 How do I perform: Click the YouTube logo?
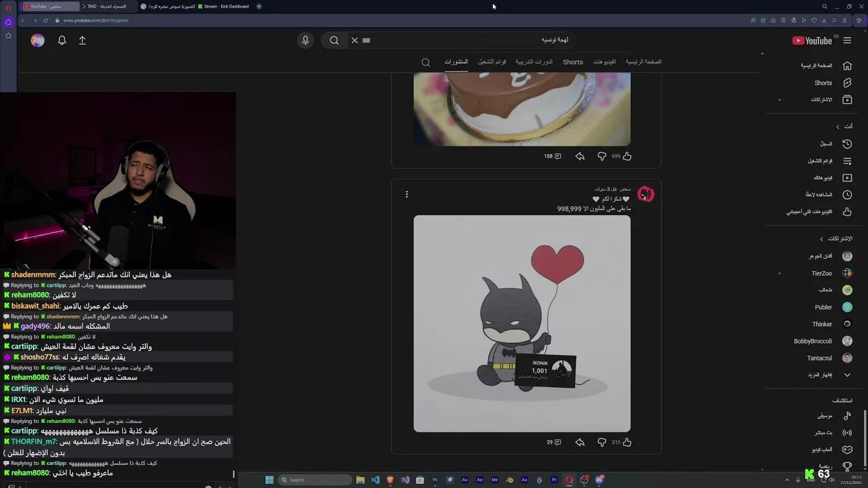tap(812, 41)
